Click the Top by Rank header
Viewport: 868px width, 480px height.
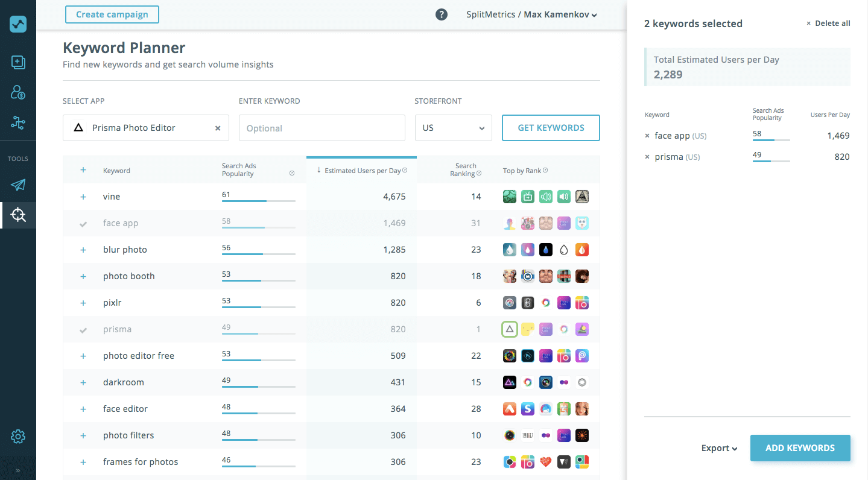click(522, 171)
